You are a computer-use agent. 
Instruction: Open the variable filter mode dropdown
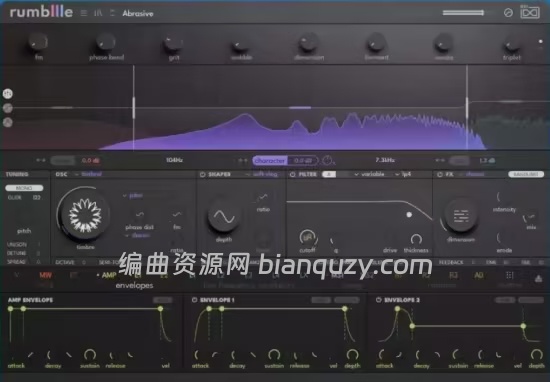point(370,174)
